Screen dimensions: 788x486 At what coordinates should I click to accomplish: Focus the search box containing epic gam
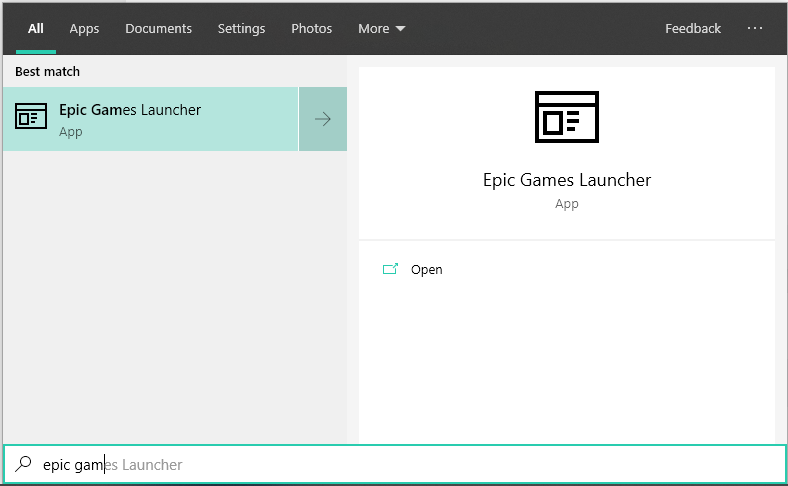(x=395, y=464)
